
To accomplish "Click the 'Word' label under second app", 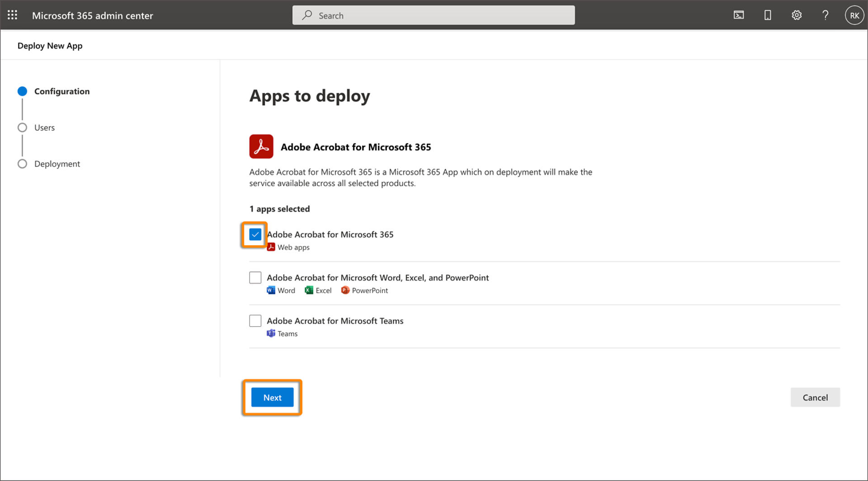I will click(x=286, y=290).
